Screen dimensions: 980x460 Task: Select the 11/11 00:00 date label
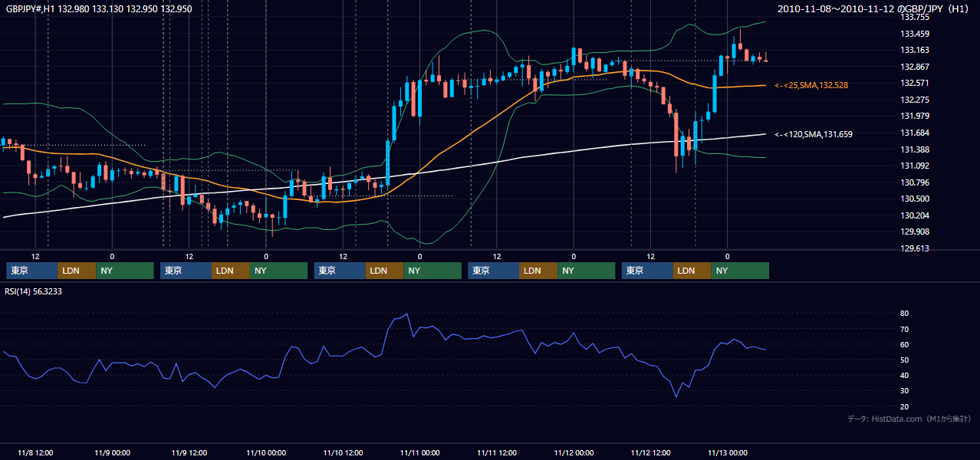click(419, 452)
